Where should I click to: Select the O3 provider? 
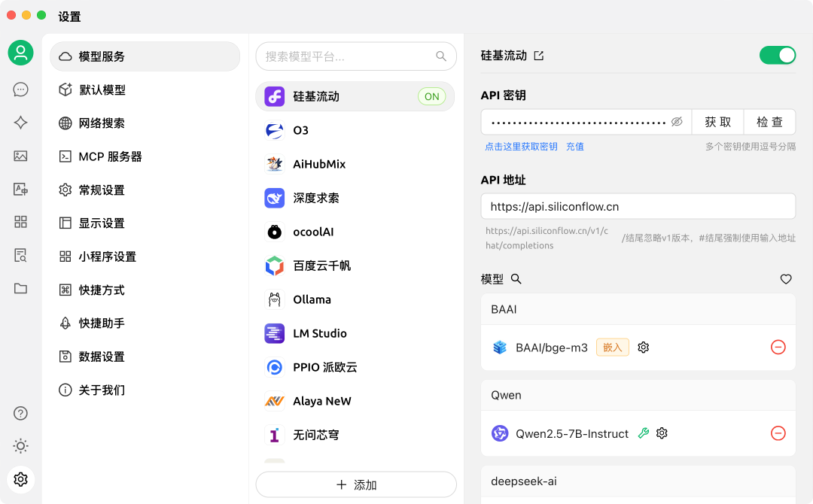tap(355, 130)
